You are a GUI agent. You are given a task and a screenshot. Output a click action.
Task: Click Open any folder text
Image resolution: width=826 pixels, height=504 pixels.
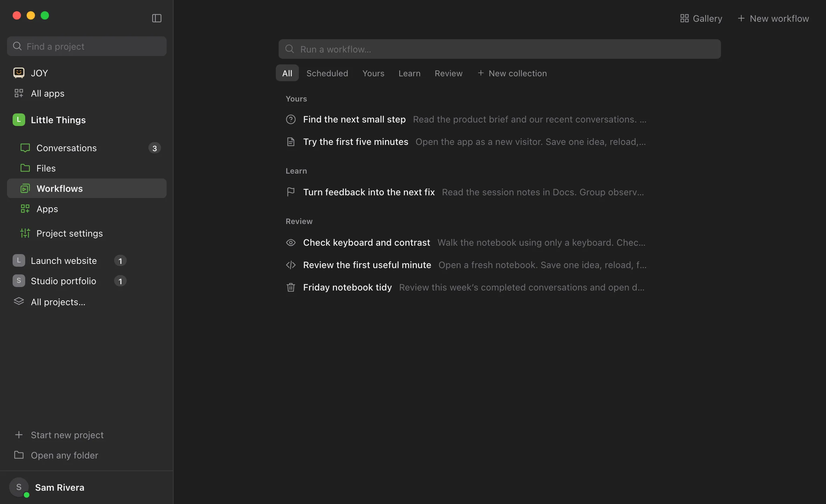pyautogui.click(x=64, y=455)
